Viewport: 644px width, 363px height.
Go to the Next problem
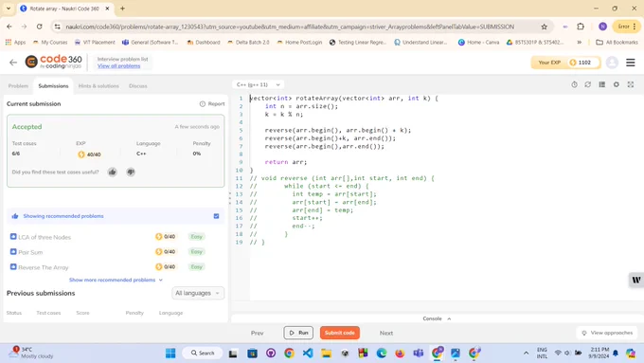(386, 333)
